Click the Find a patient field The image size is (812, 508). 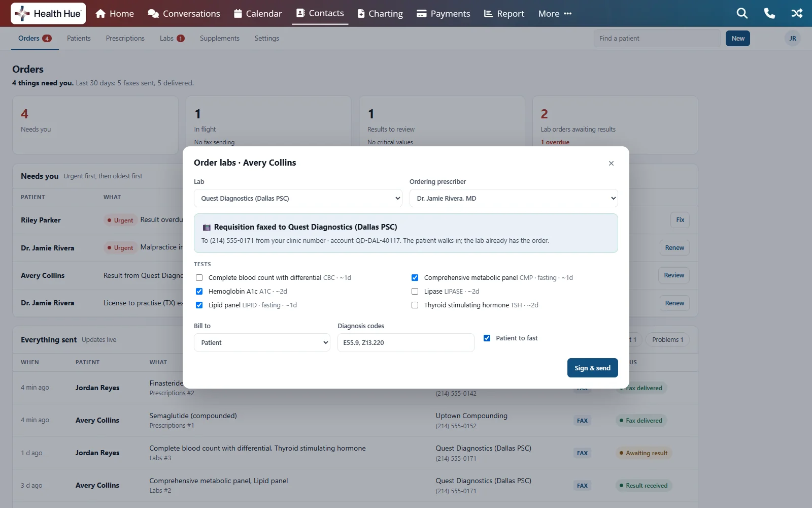(x=657, y=39)
